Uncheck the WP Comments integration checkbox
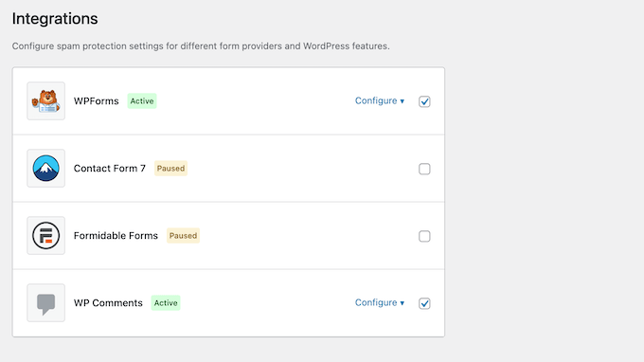This screenshot has height=362, width=644. coord(424,303)
